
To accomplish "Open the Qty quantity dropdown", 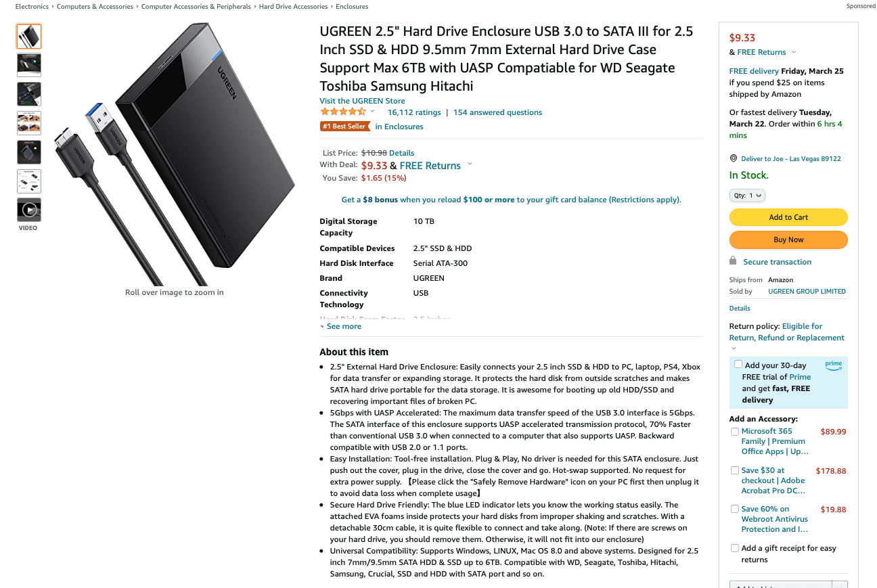I will pos(747,196).
